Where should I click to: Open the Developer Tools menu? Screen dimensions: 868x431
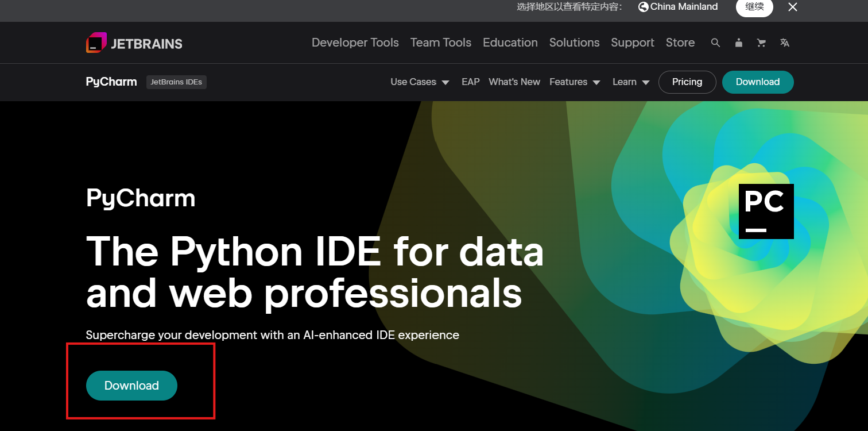pyautogui.click(x=355, y=43)
